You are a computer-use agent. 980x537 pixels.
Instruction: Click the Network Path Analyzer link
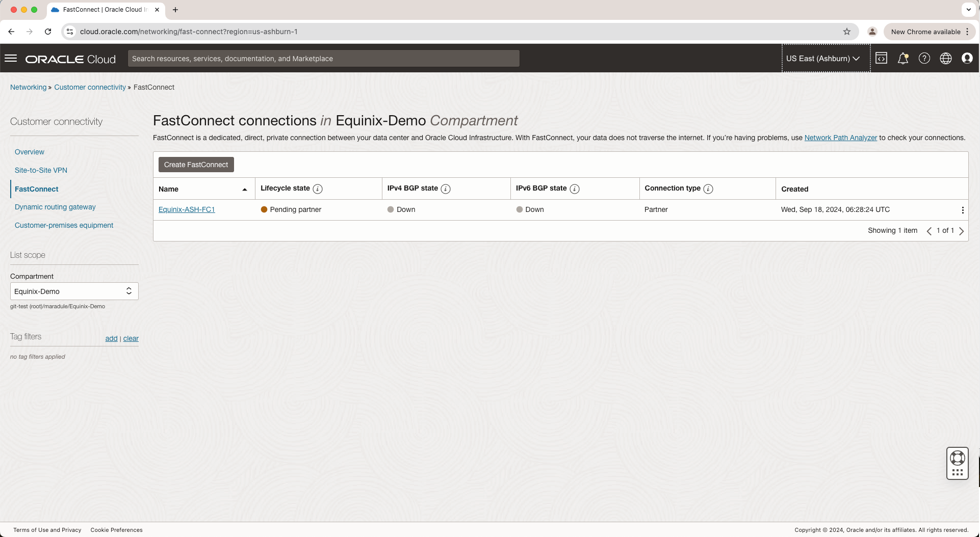click(840, 138)
